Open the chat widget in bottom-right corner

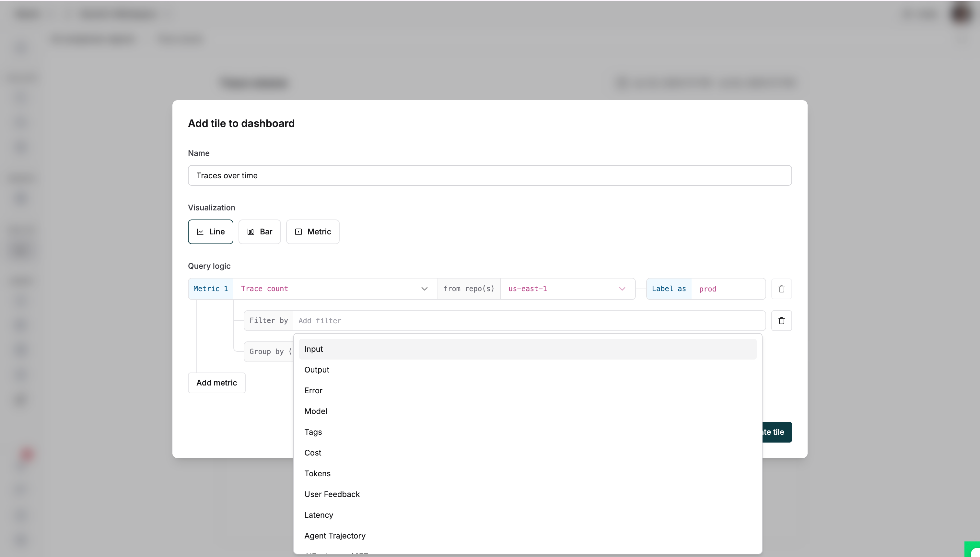click(x=974, y=551)
